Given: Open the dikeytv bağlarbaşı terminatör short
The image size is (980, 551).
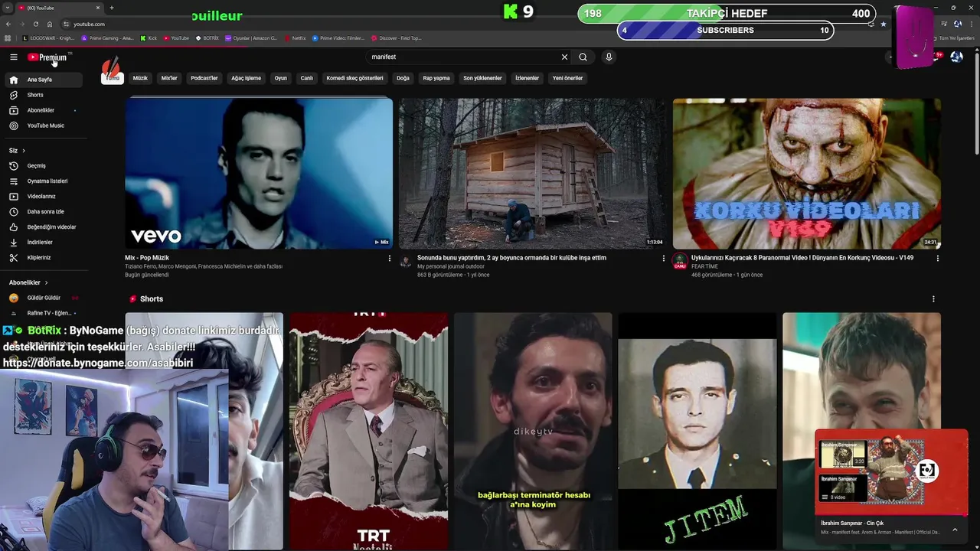Looking at the screenshot, I should [x=533, y=431].
